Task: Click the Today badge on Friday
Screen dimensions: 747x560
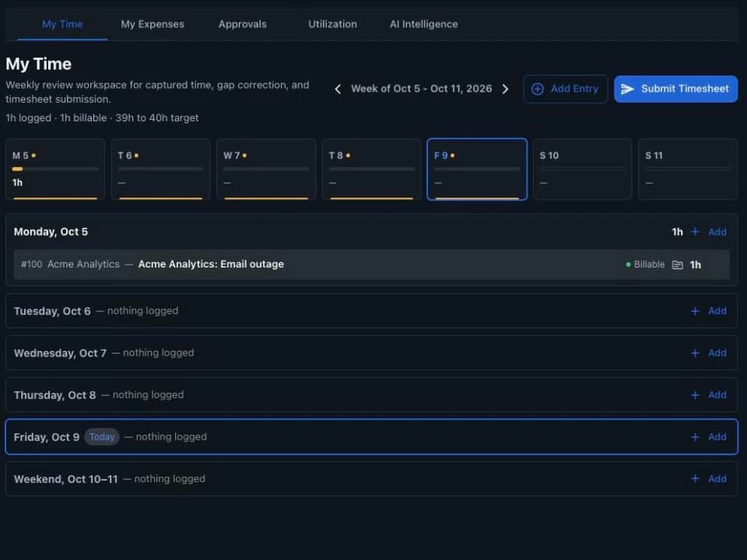Action: pos(102,437)
